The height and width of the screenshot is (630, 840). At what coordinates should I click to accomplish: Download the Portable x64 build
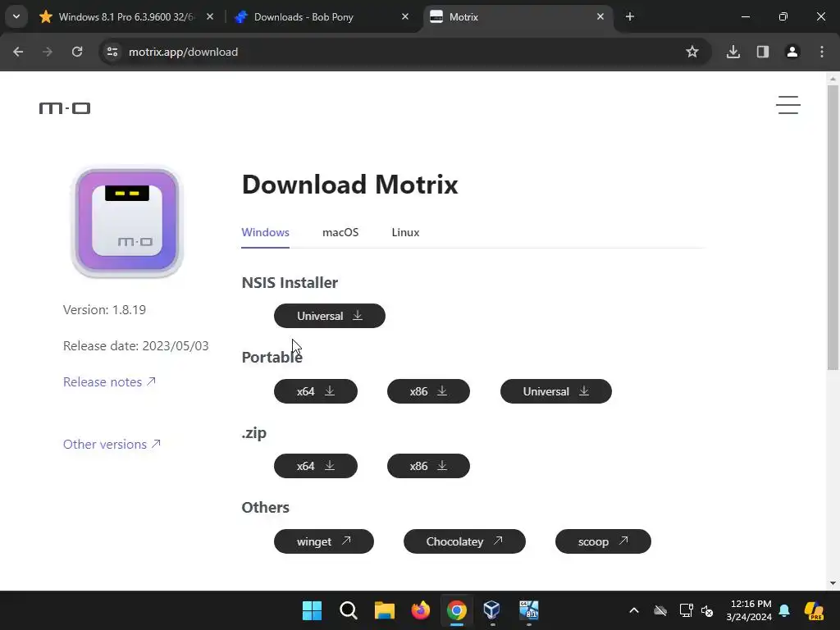pos(316,391)
